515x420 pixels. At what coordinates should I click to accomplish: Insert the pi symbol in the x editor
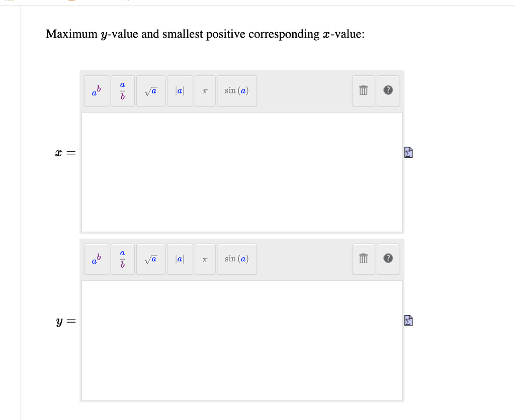pos(205,91)
